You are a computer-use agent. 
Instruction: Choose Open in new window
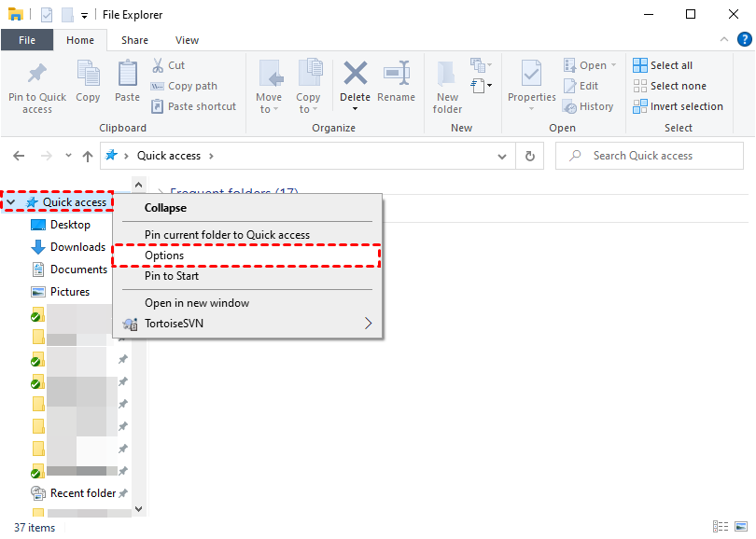[x=247, y=303]
